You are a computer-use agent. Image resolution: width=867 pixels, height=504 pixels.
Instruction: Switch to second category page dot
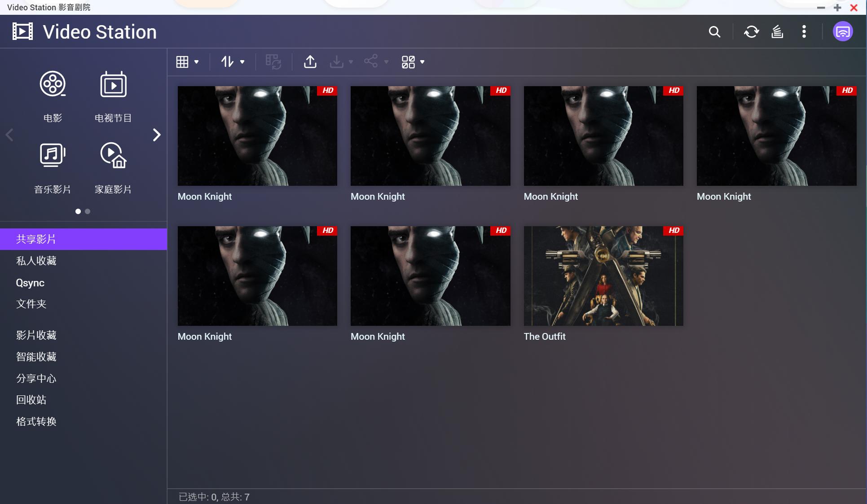[x=88, y=211]
